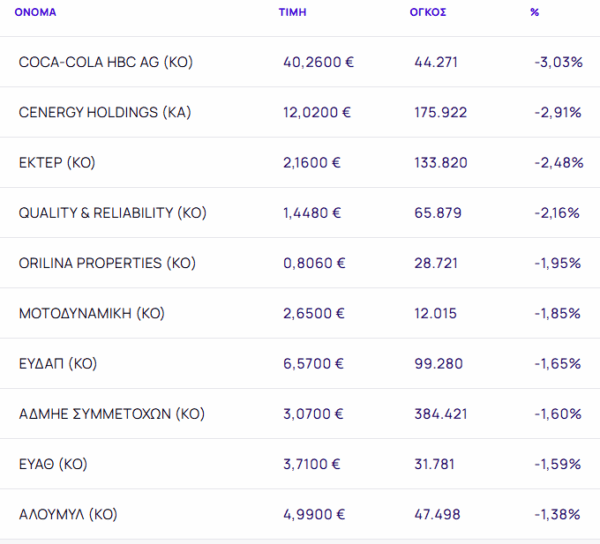
Task: Select price 4,9900 € cell
Action: tap(314, 514)
